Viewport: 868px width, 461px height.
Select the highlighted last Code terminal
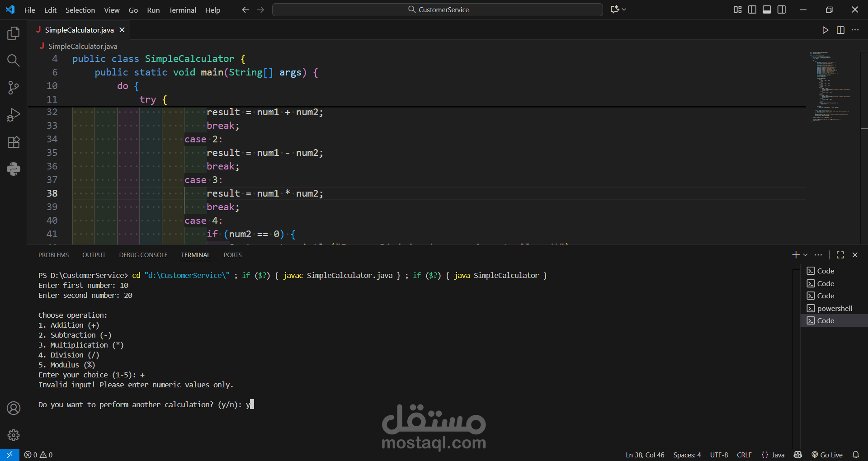pos(834,320)
